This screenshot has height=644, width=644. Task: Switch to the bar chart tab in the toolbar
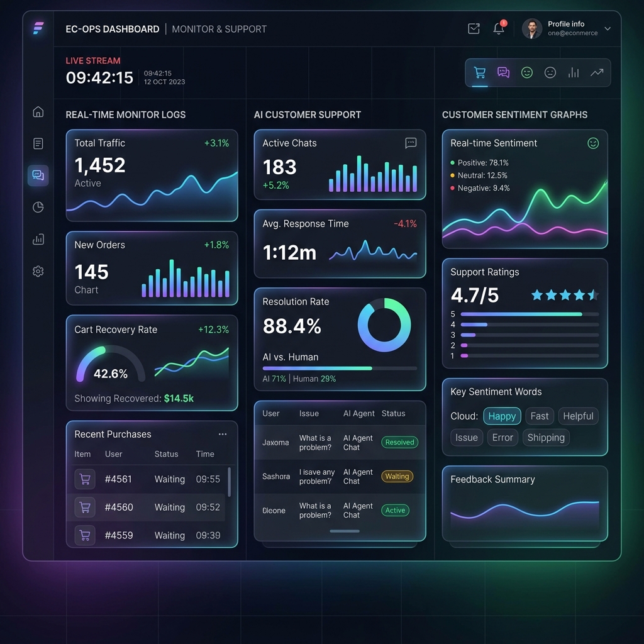click(x=574, y=73)
